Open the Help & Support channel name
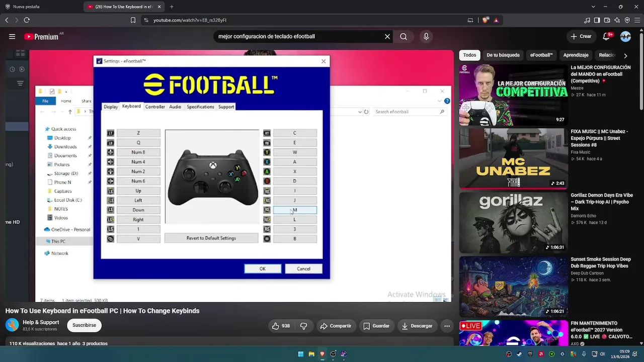The height and width of the screenshot is (362, 644). (x=41, y=322)
